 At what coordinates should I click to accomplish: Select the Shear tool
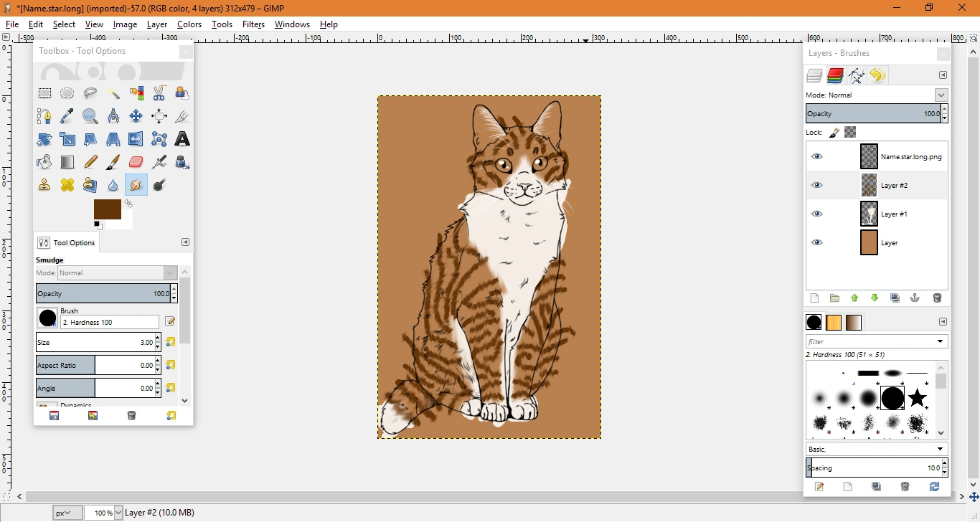pos(90,139)
